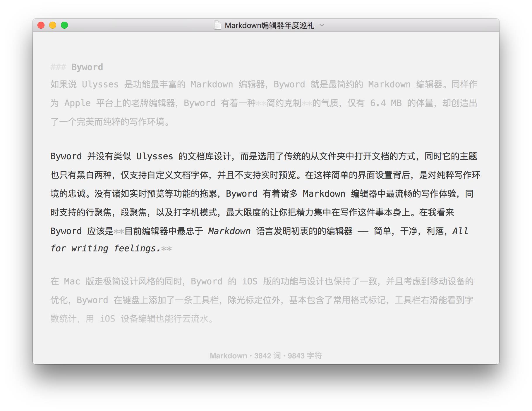
Task: Click the phrase '行云流水'
Action: [191, 319]
